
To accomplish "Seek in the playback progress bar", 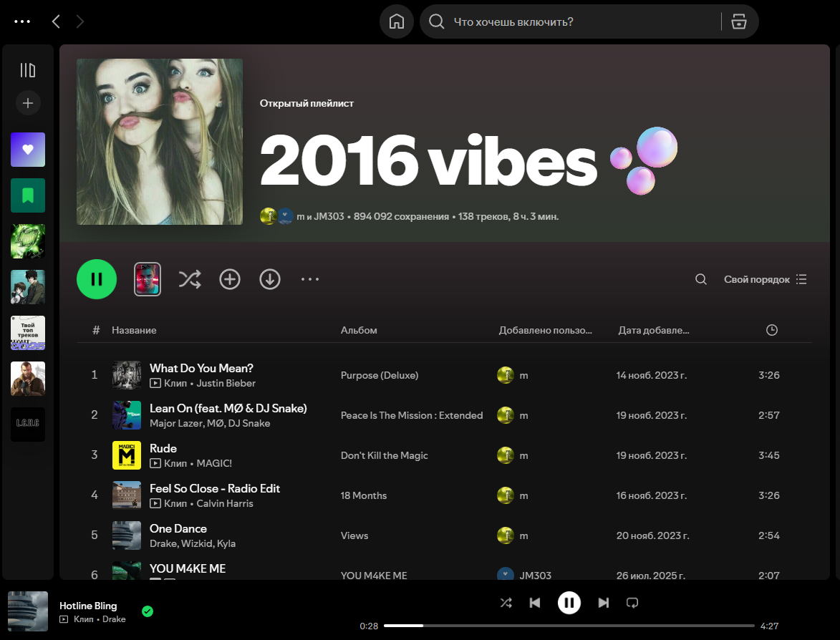I will pyautogui.click(x=569, y=626).
